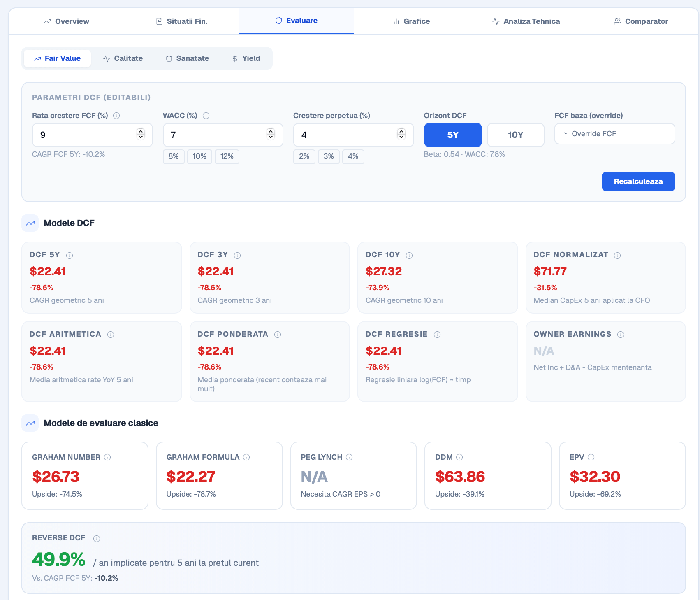Click stepper arrows on Crestere perpetua field
The width and height of the screenshot is (700, 600).
(x=401, y=134)
